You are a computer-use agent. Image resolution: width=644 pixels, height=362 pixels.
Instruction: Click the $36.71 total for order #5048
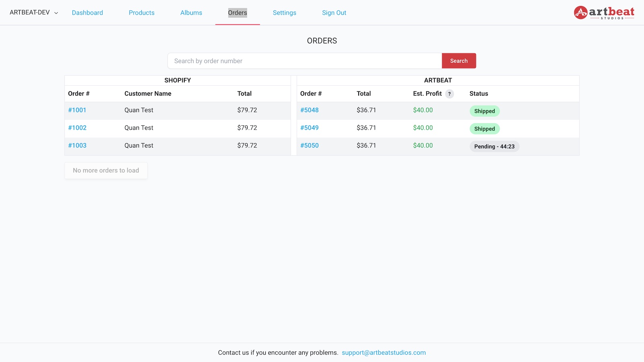(x=366, y=110)
